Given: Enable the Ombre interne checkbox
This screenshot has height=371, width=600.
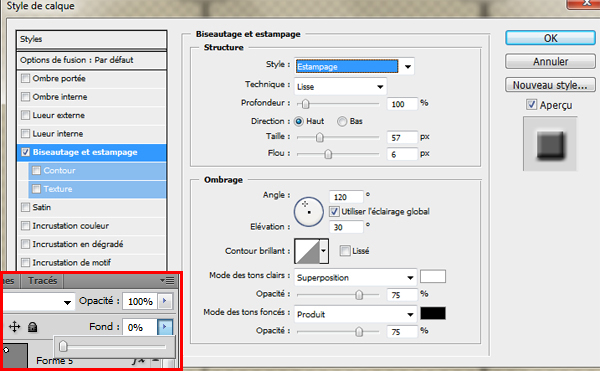Looking at the screenshot, I should pos(26,97).
